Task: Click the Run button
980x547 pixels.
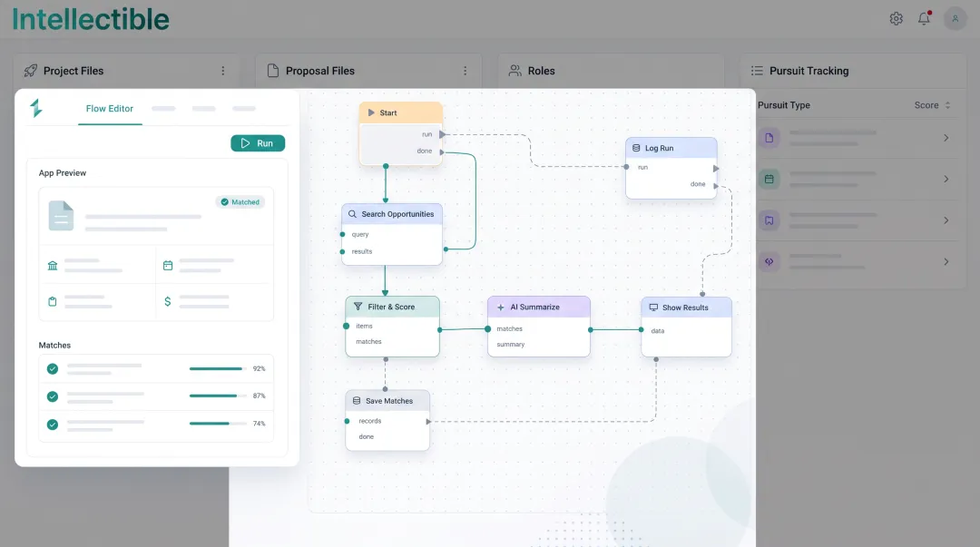Action: [258, 143]
